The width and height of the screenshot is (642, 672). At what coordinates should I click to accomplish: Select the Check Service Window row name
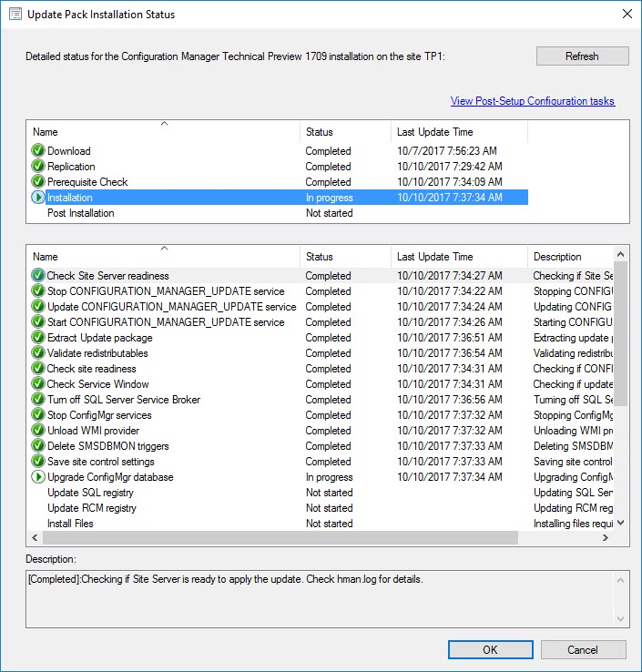[97, 384]
